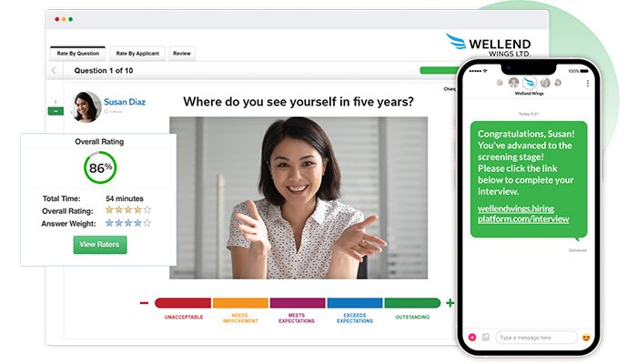
Task: Choose the blue Exceeds Expectations rating segment
Action: tap(355, 303)
